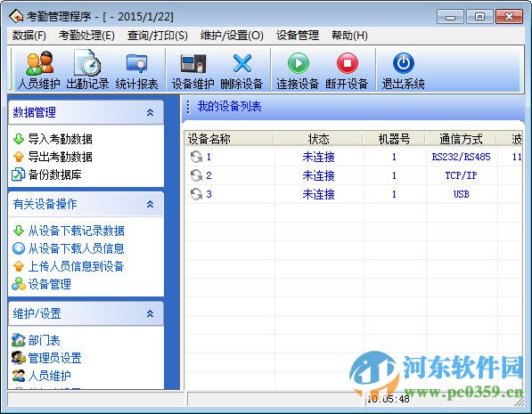This screenshot has width=532, height=414.
Task: Click 管理员设置 link
Action: click(54, 358)
